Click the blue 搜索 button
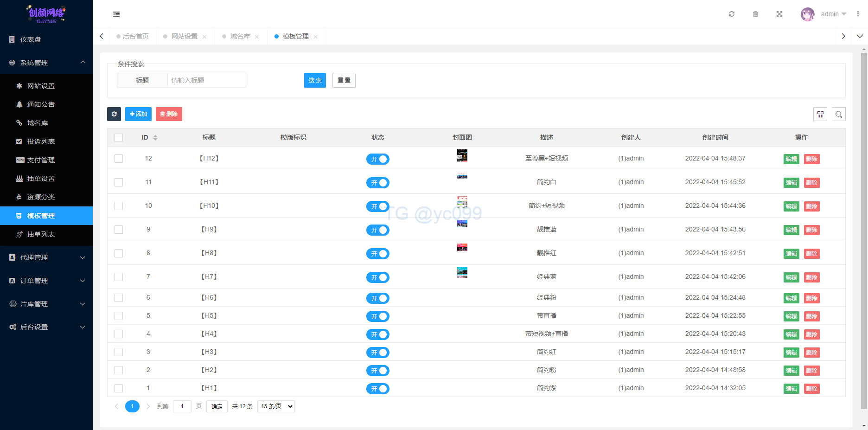 [x=315, y=80]
